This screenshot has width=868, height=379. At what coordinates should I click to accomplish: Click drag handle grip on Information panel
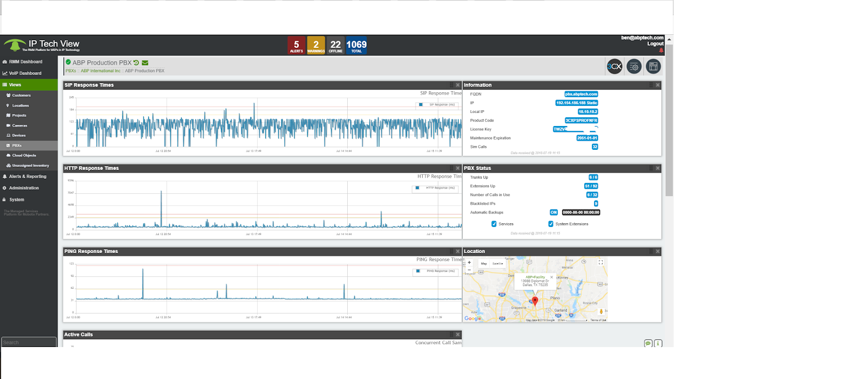point(651,85)
